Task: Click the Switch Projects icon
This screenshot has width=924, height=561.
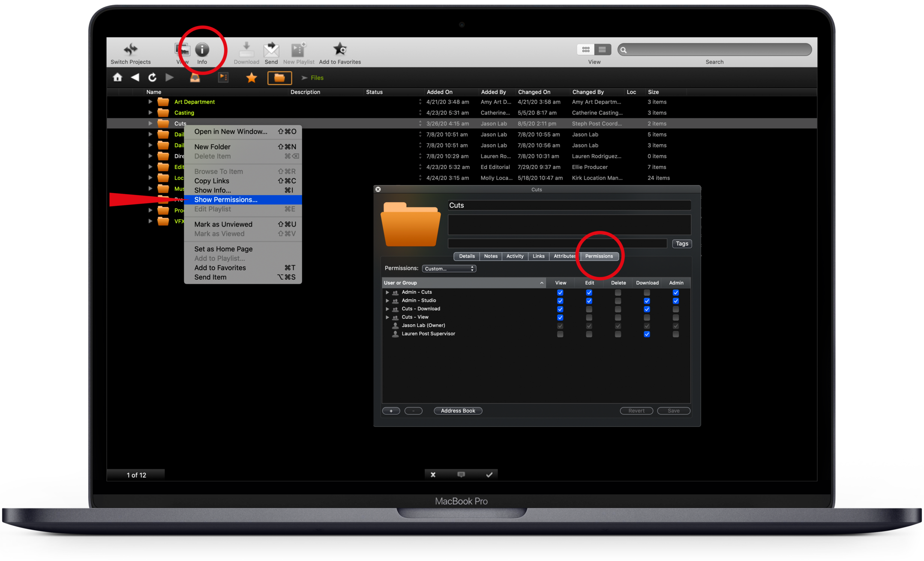Action: click(130, 50)
